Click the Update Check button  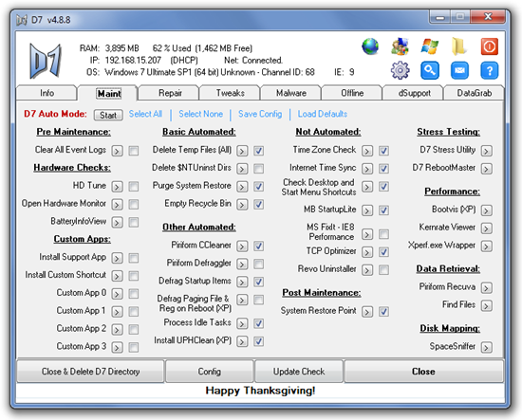[x=299, y=372]
